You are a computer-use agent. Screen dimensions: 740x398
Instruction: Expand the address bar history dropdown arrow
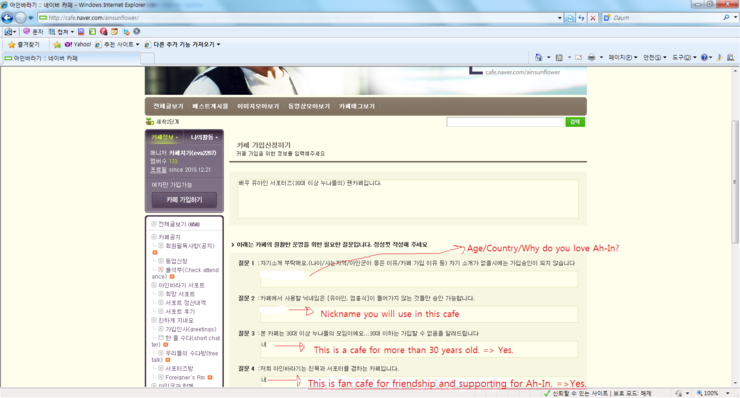[x=560, y=18]
